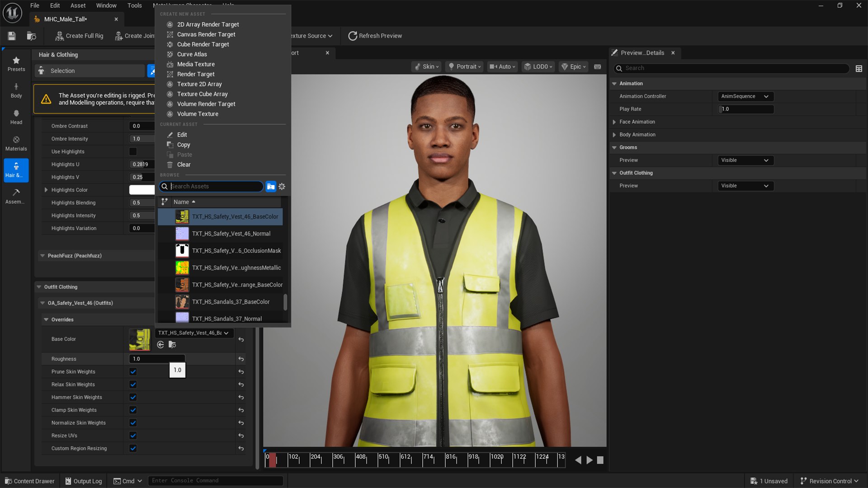Use selected asset arrow under Base Color
868x488 pixels.
(x=160, y=345)
